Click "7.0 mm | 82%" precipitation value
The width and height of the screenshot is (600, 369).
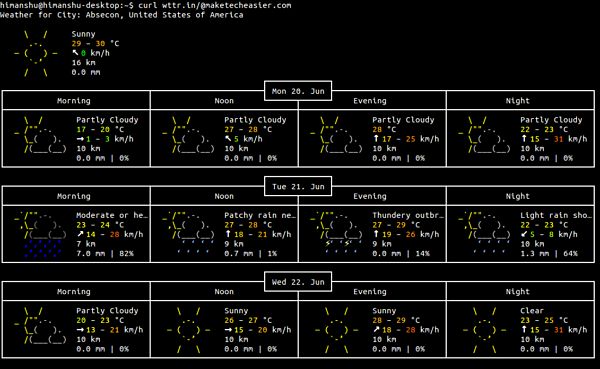[x=105, y=253]
